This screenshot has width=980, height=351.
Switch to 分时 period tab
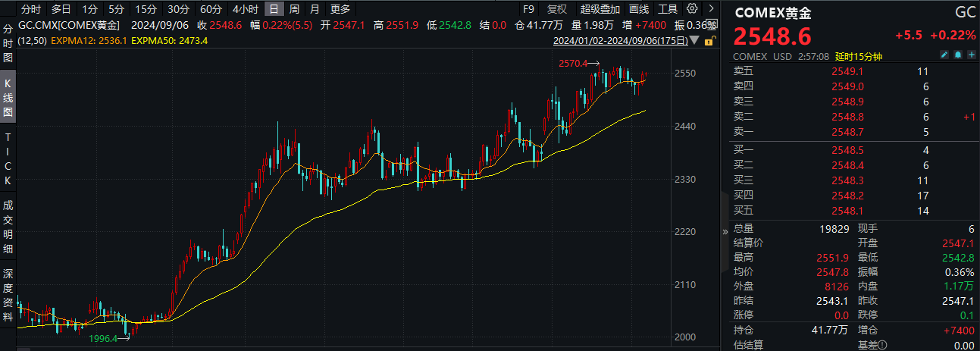[x=31, y=9]
